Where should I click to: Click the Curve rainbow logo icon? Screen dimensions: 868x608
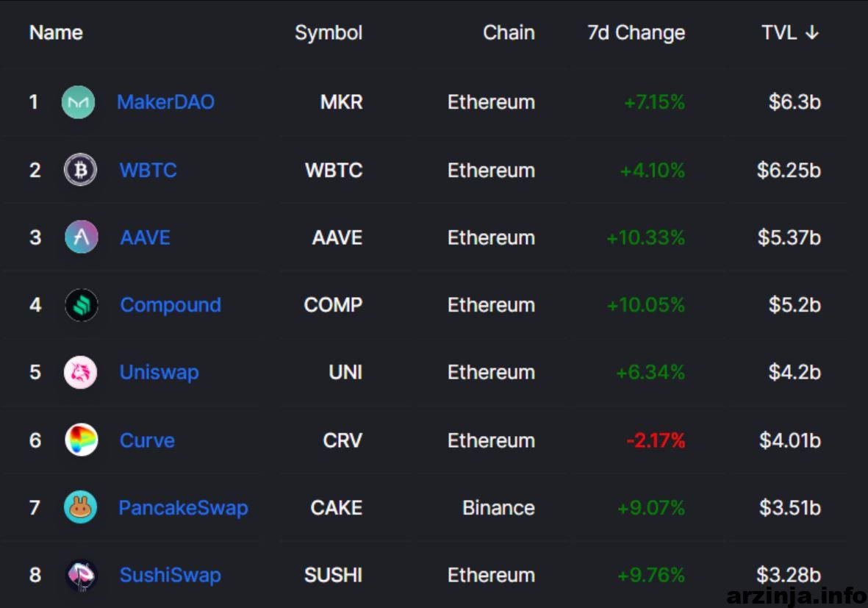pyautogui.click(x=82, y=440)
